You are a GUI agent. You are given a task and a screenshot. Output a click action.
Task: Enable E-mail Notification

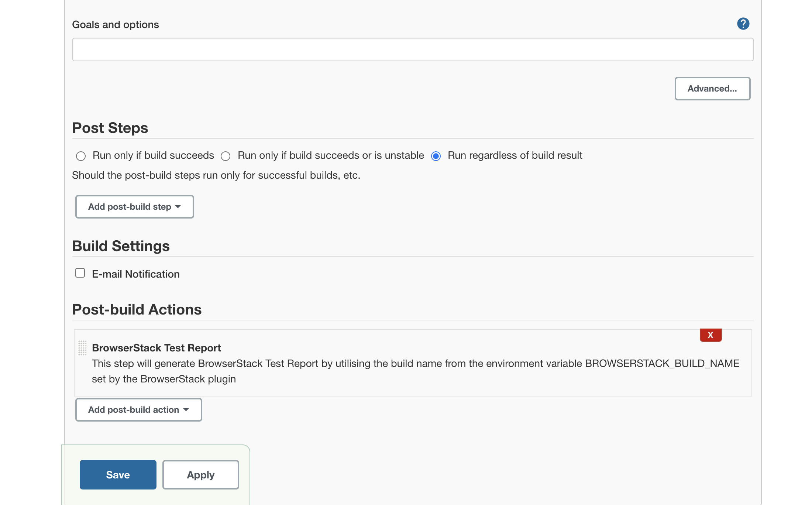point(80,273)
